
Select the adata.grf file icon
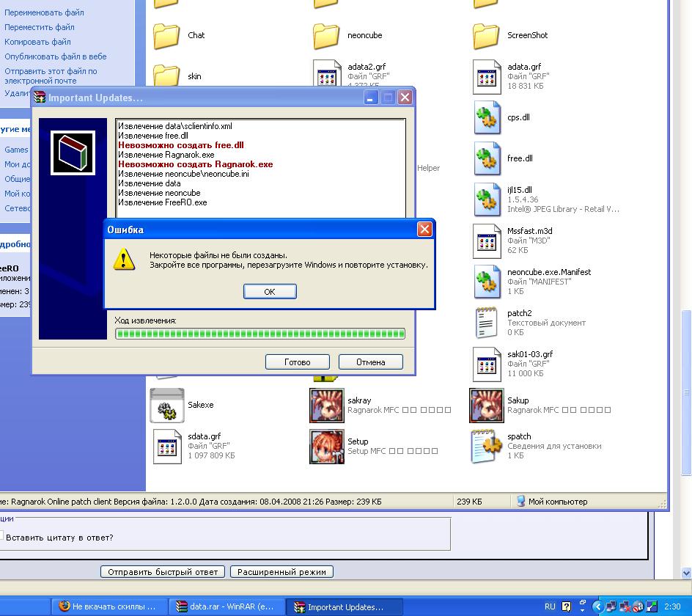[x=487, y=77]
